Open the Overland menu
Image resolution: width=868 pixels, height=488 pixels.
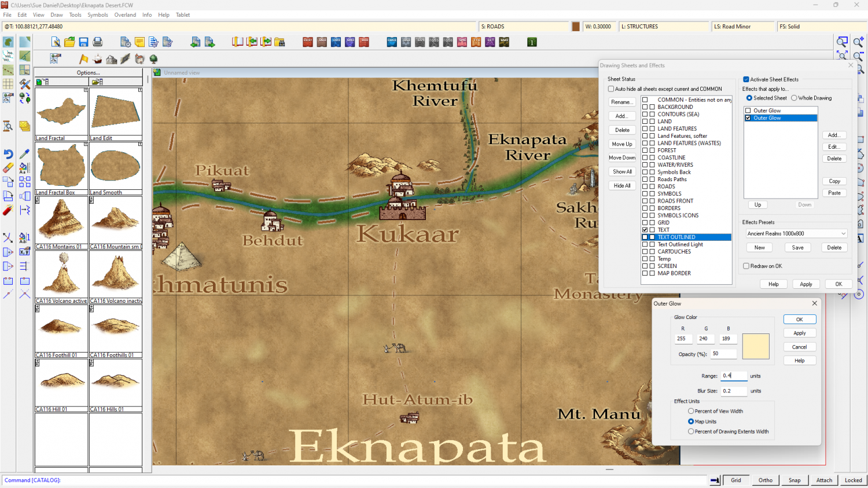coord(125,15)
